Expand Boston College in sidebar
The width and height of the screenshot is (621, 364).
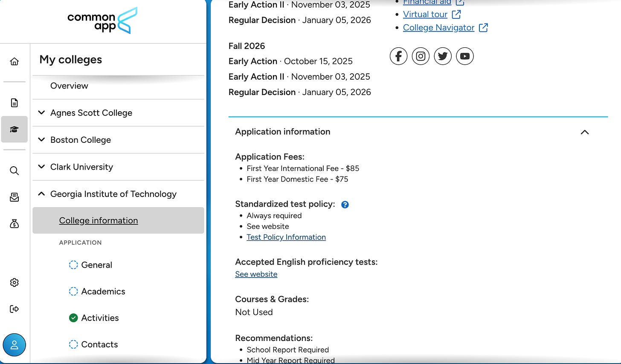pyautogui.click(x=119, y=140)
